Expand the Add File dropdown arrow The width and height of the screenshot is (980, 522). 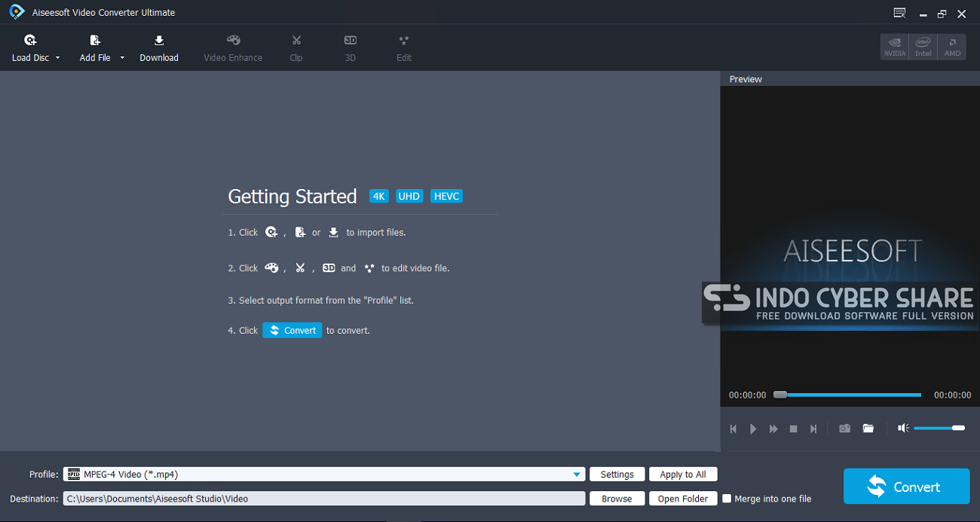(x=122, y=58)
